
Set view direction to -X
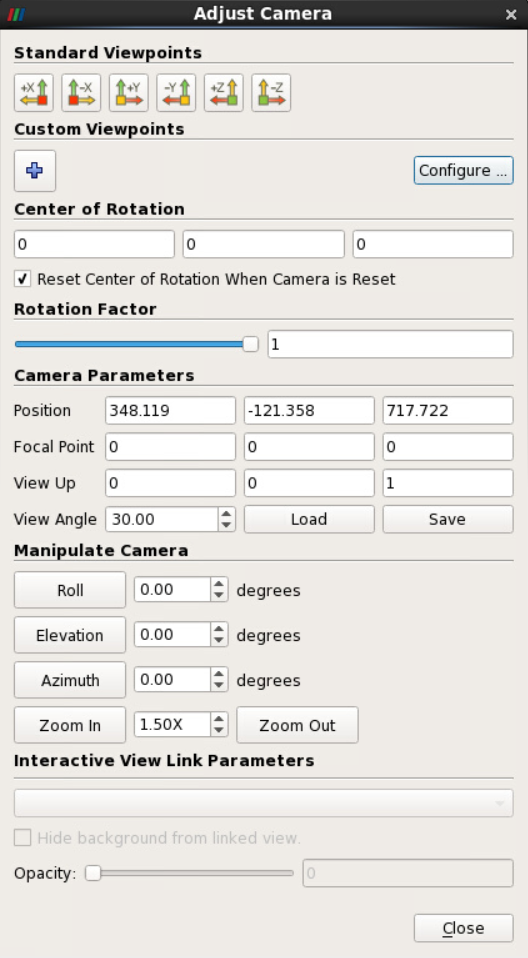pyautogui.click(x=81, y=93)
